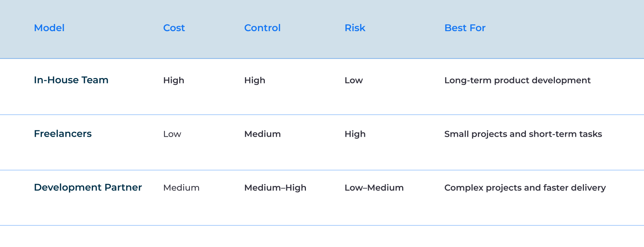Click the Low–Medium risk cell
Screen dimensions: 644x247
(x=374, y=188)
